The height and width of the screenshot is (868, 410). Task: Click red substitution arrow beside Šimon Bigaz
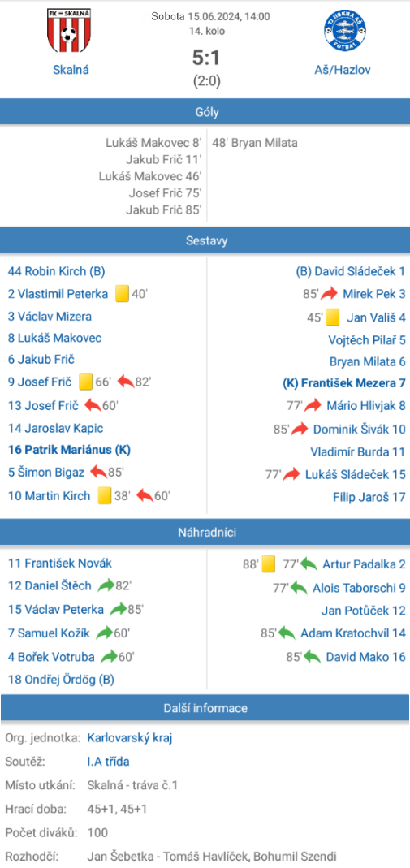(x=98, y=472)
